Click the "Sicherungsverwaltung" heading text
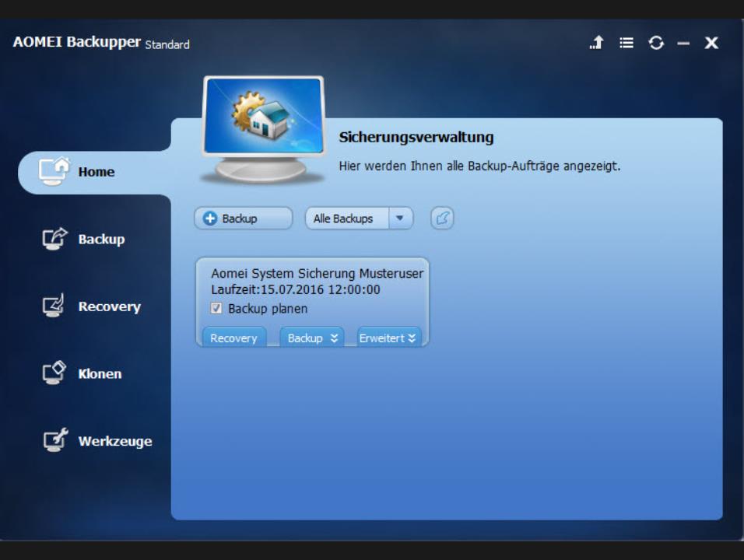This screenshot has width=744, height=560. [416, 138]
